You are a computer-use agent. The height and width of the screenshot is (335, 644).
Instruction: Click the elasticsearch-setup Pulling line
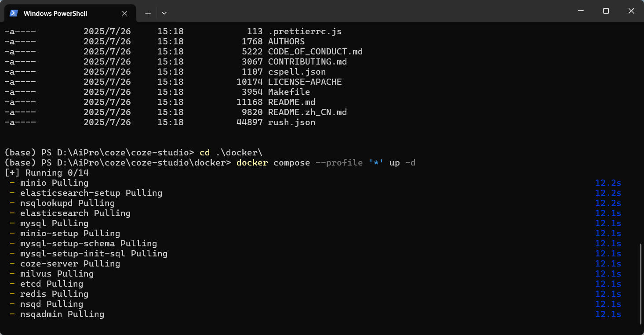(x=91, y=193)
